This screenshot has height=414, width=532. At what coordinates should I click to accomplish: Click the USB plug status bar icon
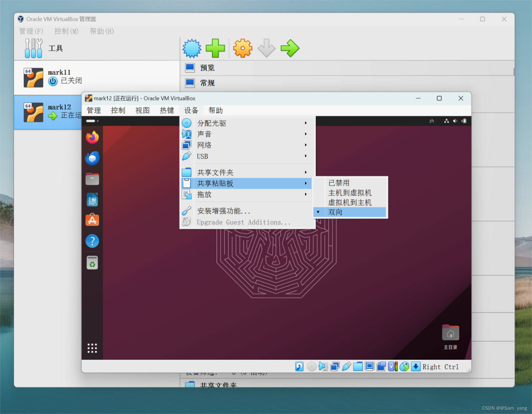346,366
